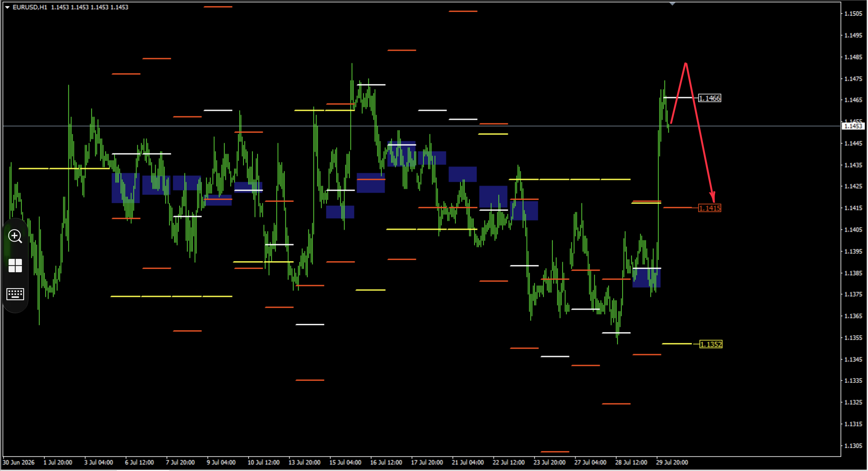Click the 29 Jul 20:00 time label
This screenshot has height=471, width=868.
[672, 462]
